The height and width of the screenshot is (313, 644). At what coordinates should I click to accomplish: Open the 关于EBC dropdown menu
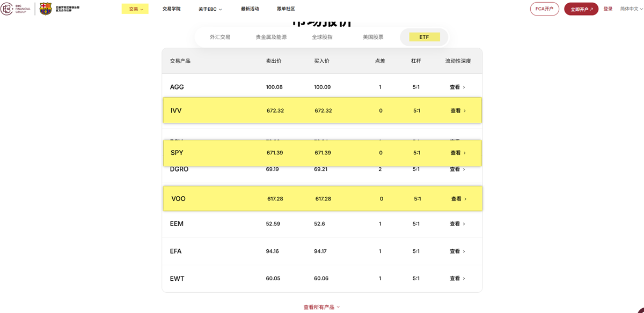(x=209, y=9)
